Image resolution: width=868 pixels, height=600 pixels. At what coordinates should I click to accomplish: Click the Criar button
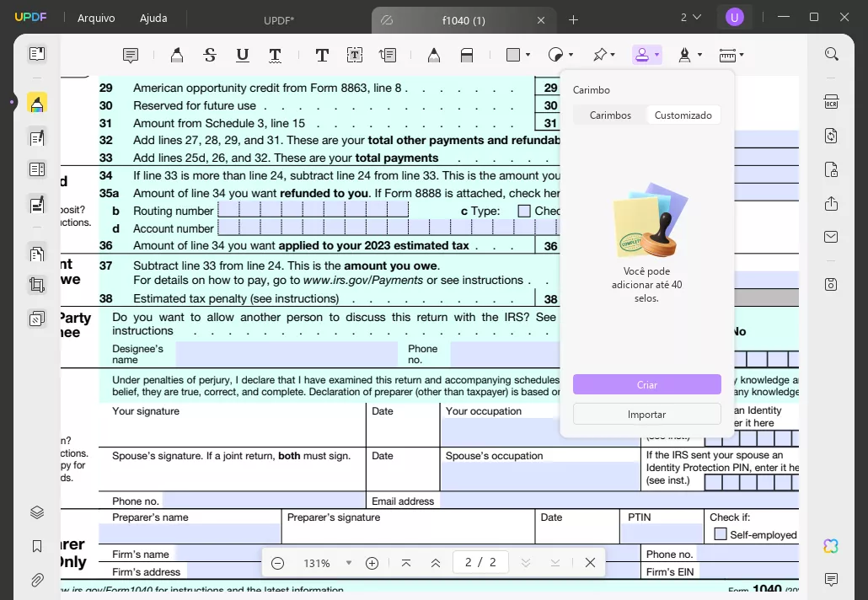click(646, 384)
